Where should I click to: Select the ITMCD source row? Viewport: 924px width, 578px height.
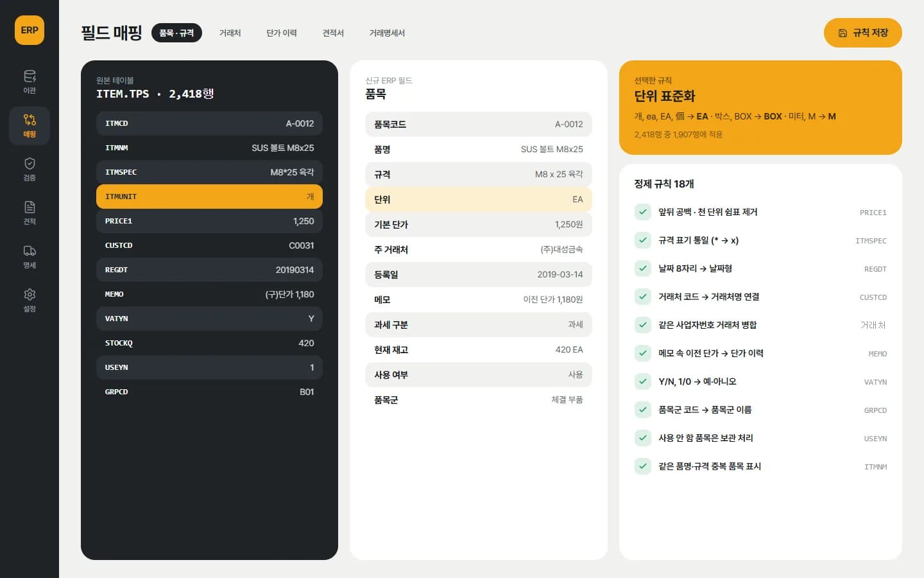209,123
